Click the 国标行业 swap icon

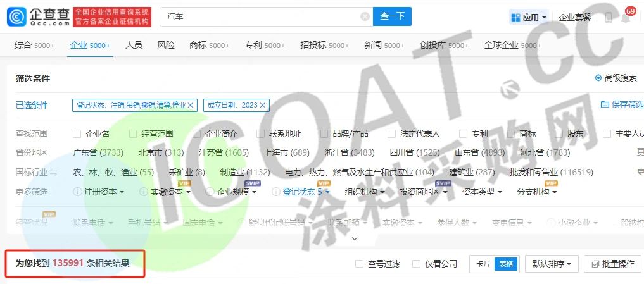(53, 172)
